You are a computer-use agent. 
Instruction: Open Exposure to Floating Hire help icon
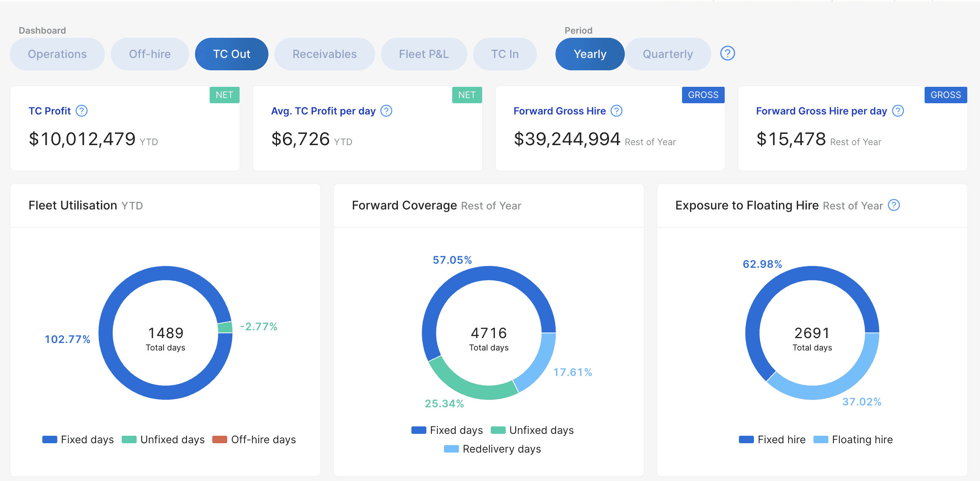click(x=894, y=205)
